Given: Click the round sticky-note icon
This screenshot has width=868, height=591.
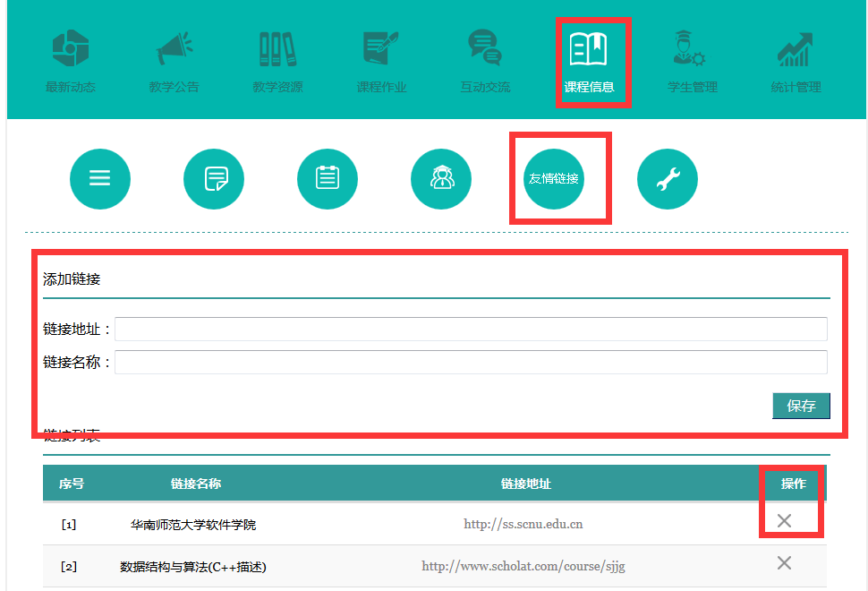Looking at the screenshot, I should pyautogui.click(x=214, y=179).
